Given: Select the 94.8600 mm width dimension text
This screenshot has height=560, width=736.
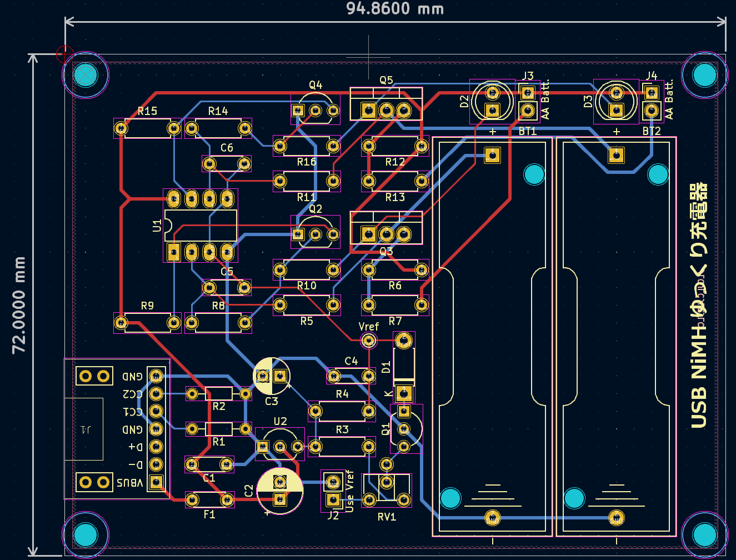Looking at the screenshot, I should pos(395,9).
